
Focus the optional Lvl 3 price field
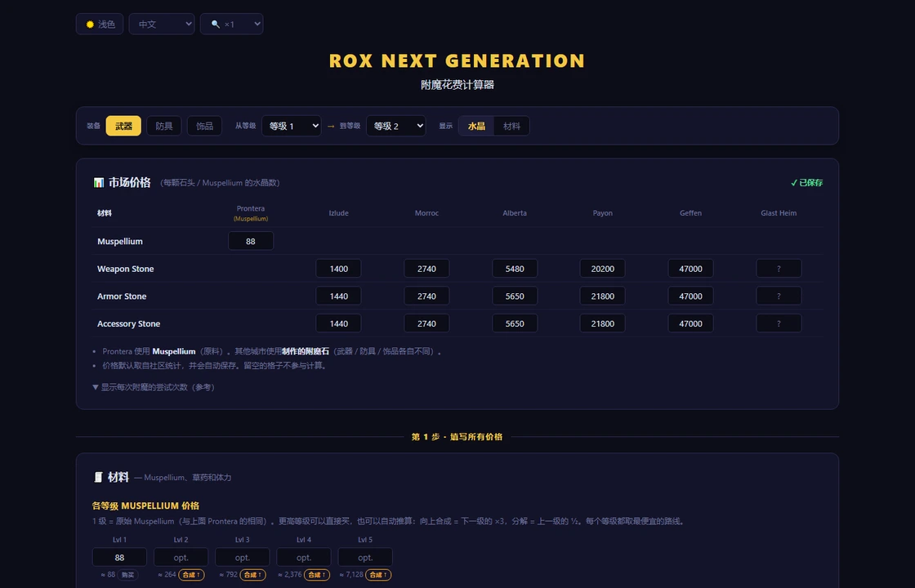242,557
